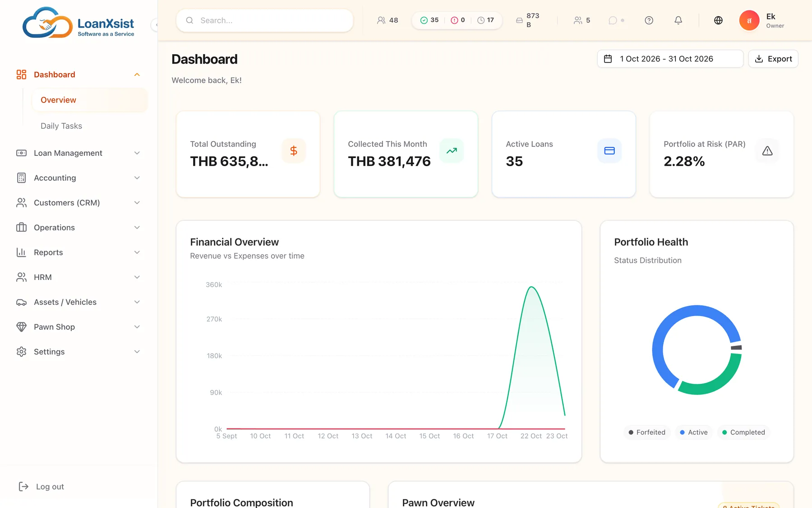The image size is (812, 508).
Task: Click the storage indicator showing 873 B
Action: click(528, 20)
